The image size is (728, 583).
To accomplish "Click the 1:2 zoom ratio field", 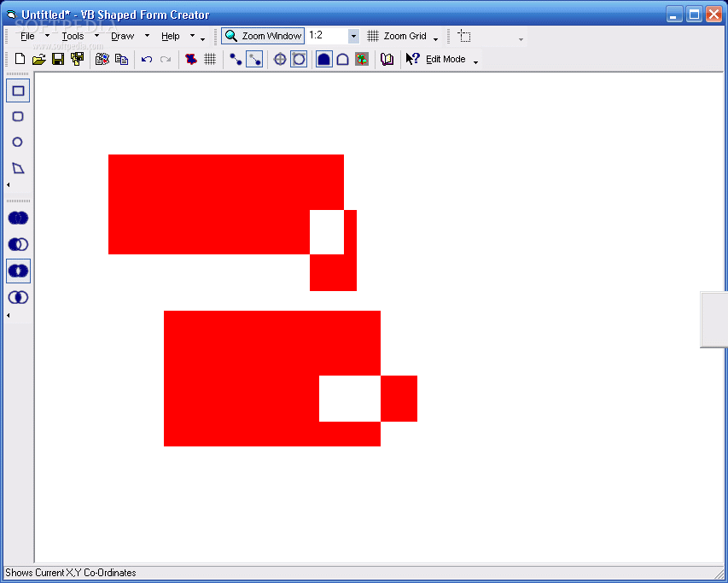I will tap(327, 36).
